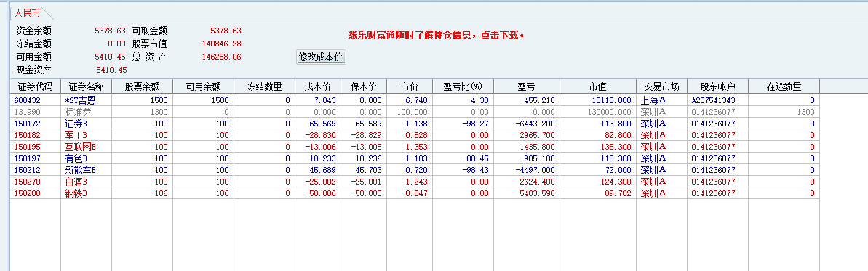Click the 资金余额 value 5378.63

click(x=110, y=31)
